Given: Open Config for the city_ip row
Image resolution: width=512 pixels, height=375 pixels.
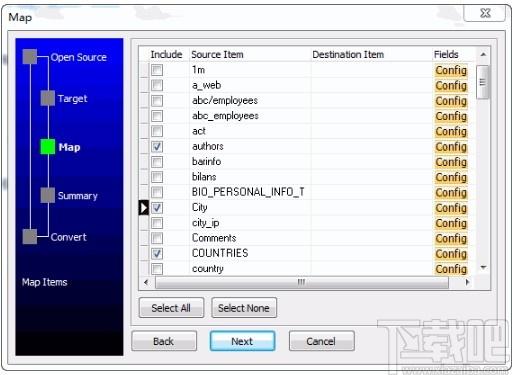Looking at the screenshot, I should click(451, 223).
